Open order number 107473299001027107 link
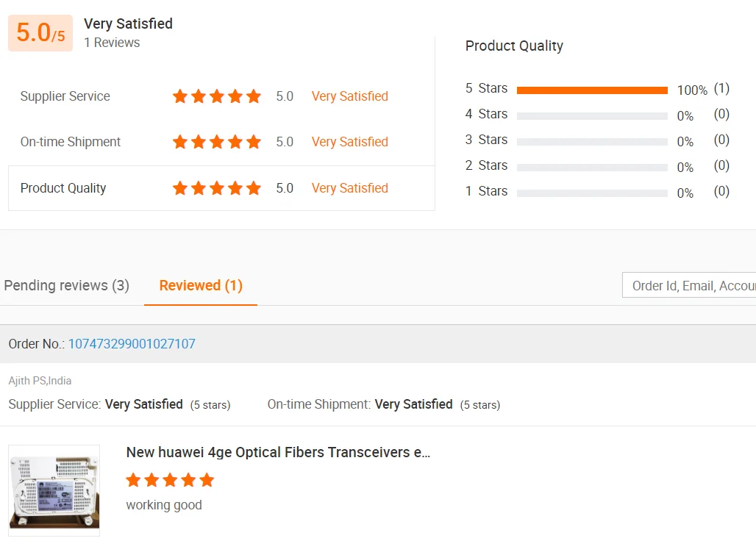Screen dimensions: 756x541 click(x=132, y=344)
